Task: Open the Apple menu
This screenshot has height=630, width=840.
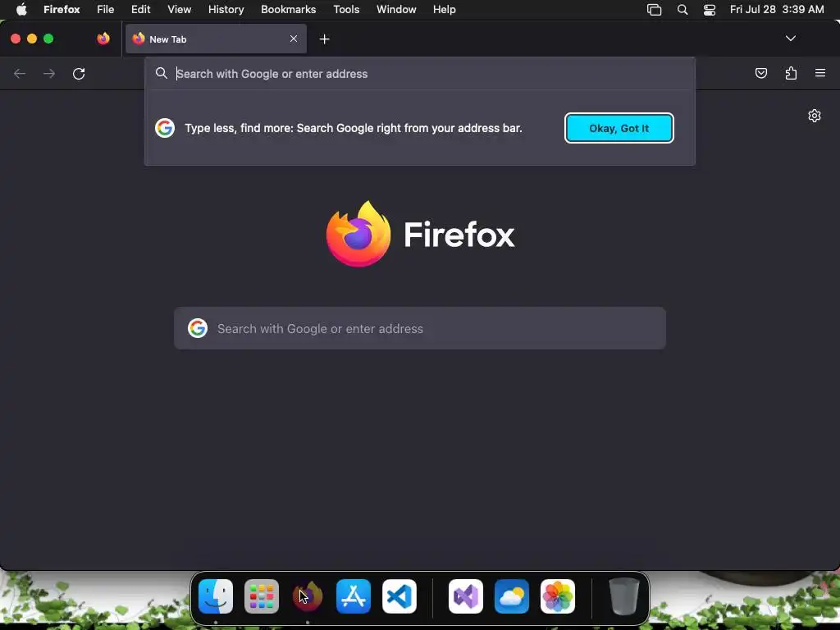Action: (21, 10)
